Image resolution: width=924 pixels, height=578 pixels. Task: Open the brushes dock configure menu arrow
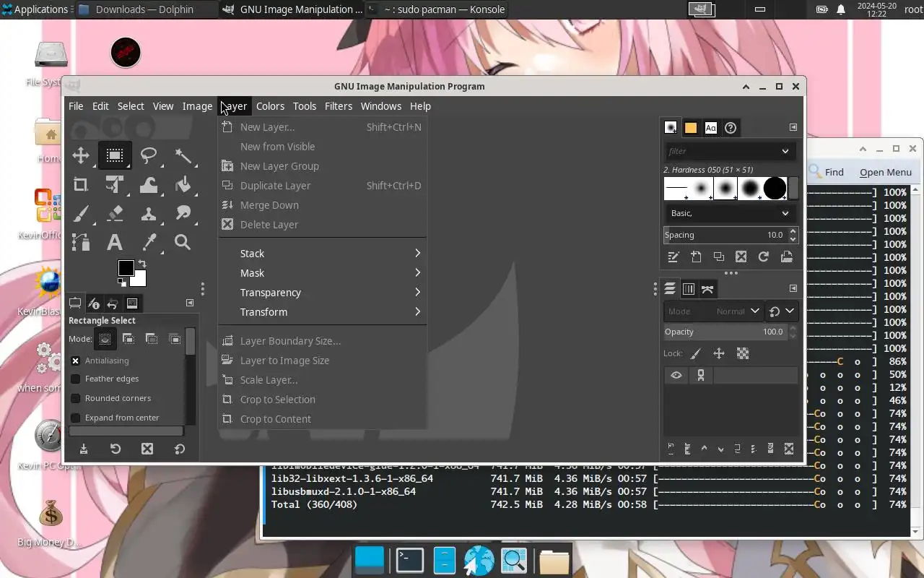tap(793, 127)
